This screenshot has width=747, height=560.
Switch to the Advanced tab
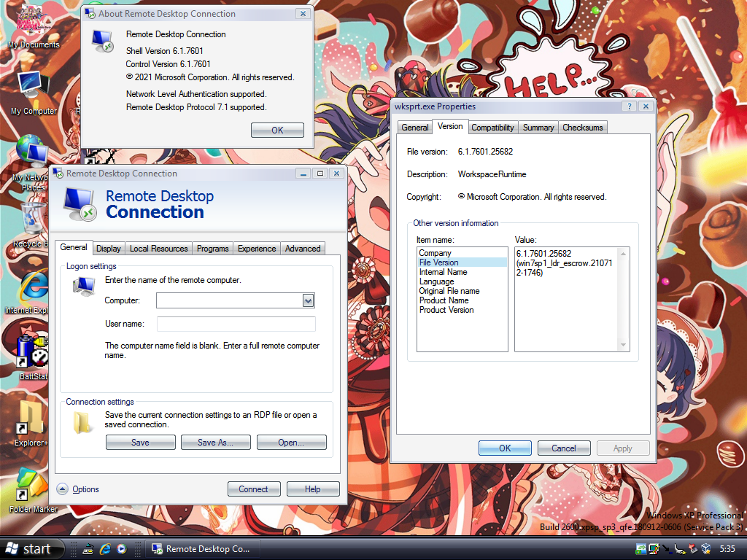(303, 249)
